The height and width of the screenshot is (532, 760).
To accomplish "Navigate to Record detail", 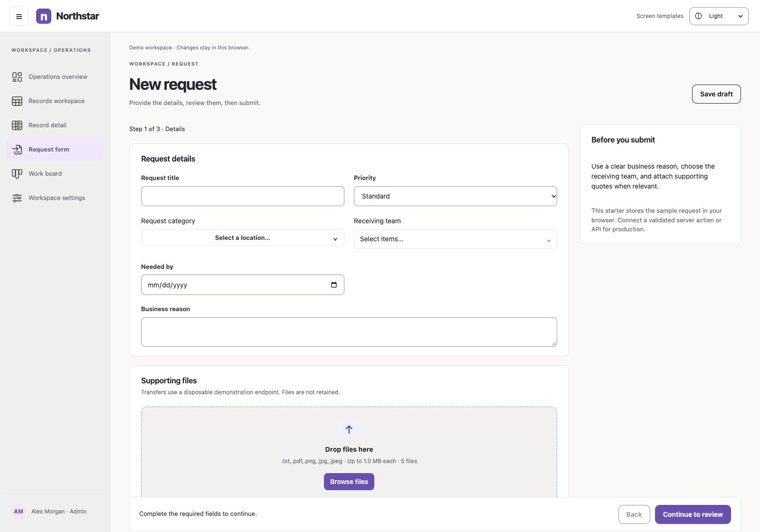I will tap(55, 125).
